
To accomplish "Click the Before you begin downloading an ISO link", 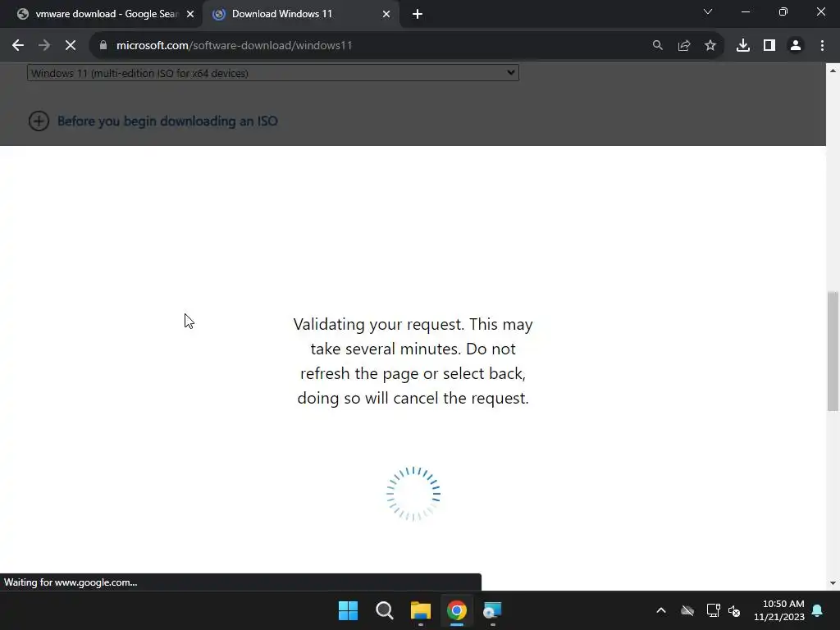I will (167, 121).
